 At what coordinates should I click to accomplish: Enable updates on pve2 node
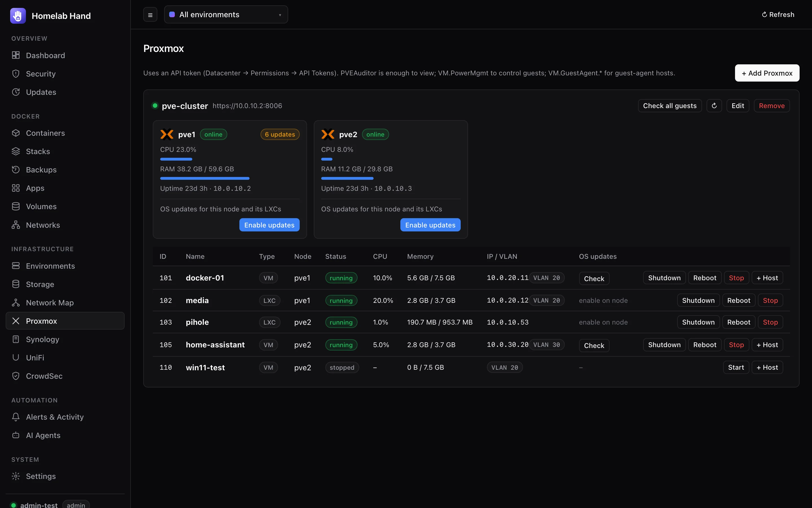click(430, 225)
